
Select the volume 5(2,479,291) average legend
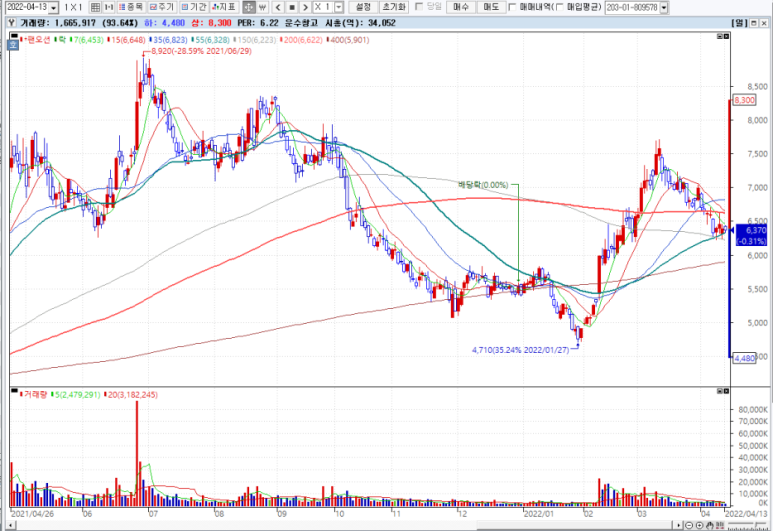click(x=77, y=394)
